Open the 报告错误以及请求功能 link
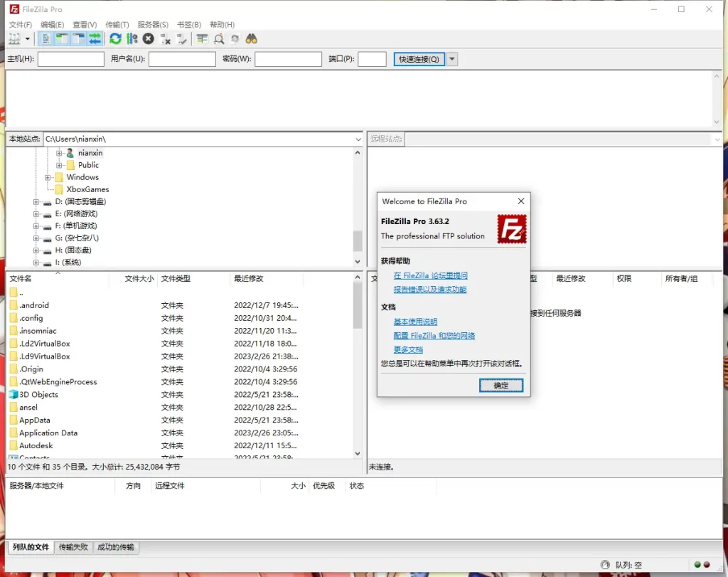The height and width of the screenshot is (577, 728). coord(430,290)
